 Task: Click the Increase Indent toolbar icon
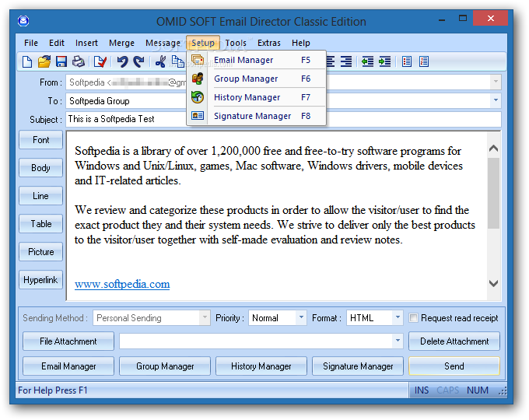pyautogui.click(x=384, y=61)
